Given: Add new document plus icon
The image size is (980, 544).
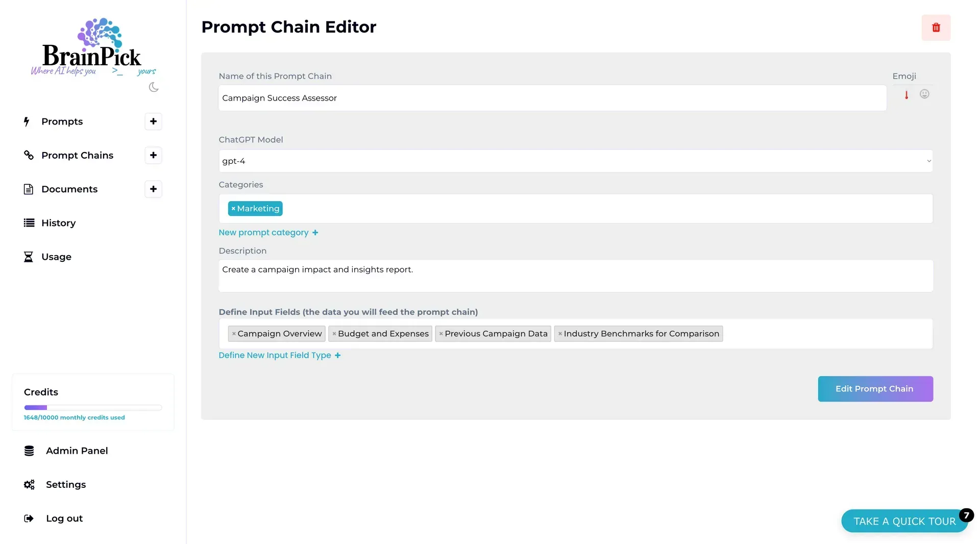Looking at the screenshot, I should coord(153,189).
